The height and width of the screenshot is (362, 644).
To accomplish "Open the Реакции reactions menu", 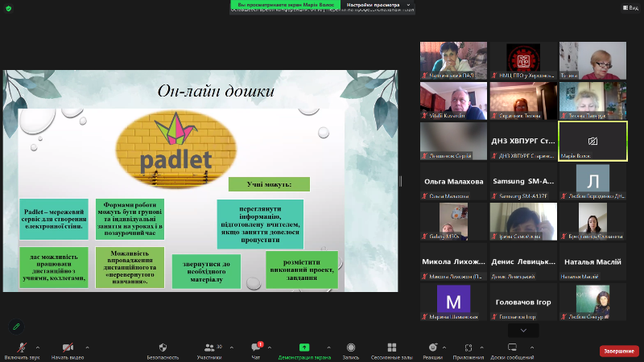I will pos(432,348).
